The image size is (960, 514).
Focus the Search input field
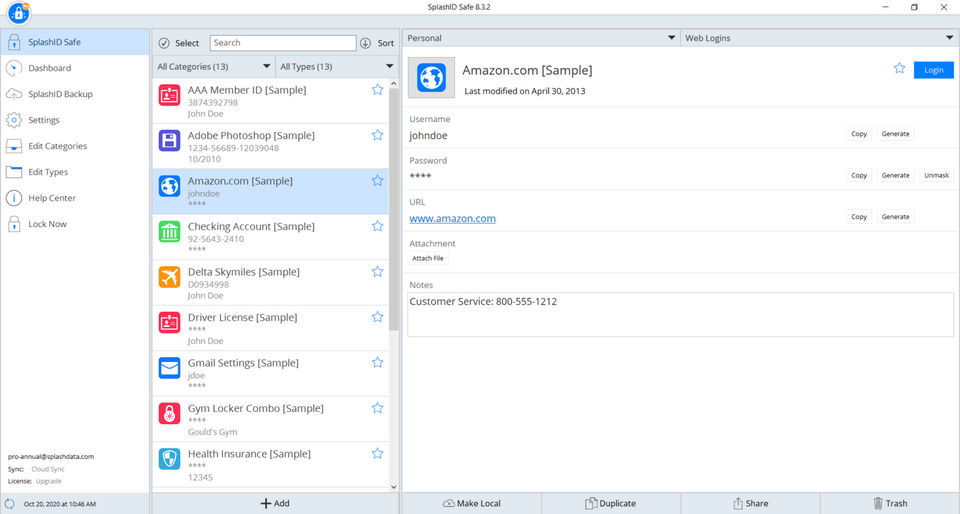pos(283,43)
